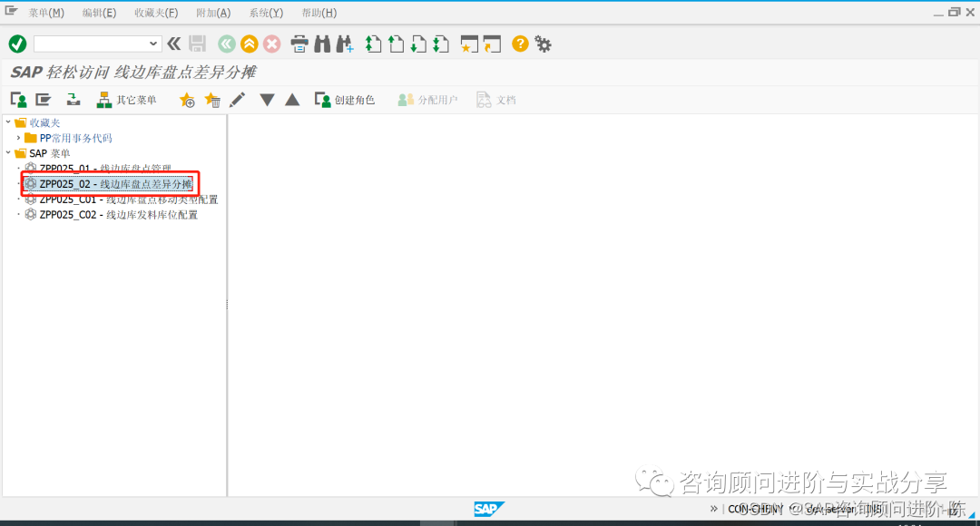The width and height of the screenshot is (980, 526).
Task: Click the Change Favorites pencil icon
Action: (x=238, y=100)
